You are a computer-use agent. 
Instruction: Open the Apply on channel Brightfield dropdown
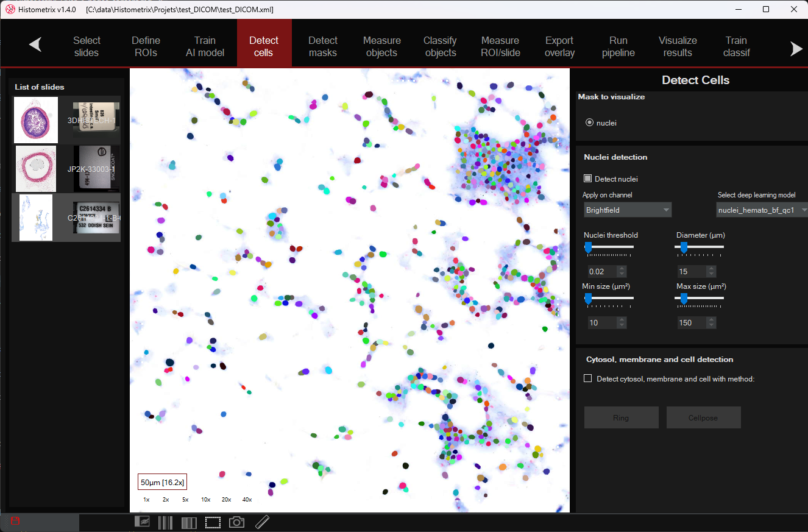pos(627,210)
